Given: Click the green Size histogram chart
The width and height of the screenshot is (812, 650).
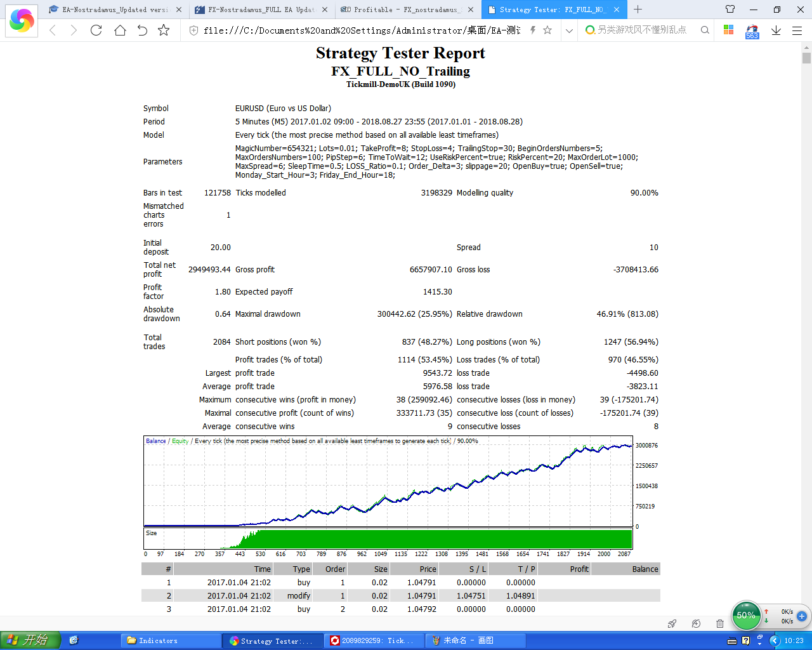Looking at the screenshot, I should (388, 538).
